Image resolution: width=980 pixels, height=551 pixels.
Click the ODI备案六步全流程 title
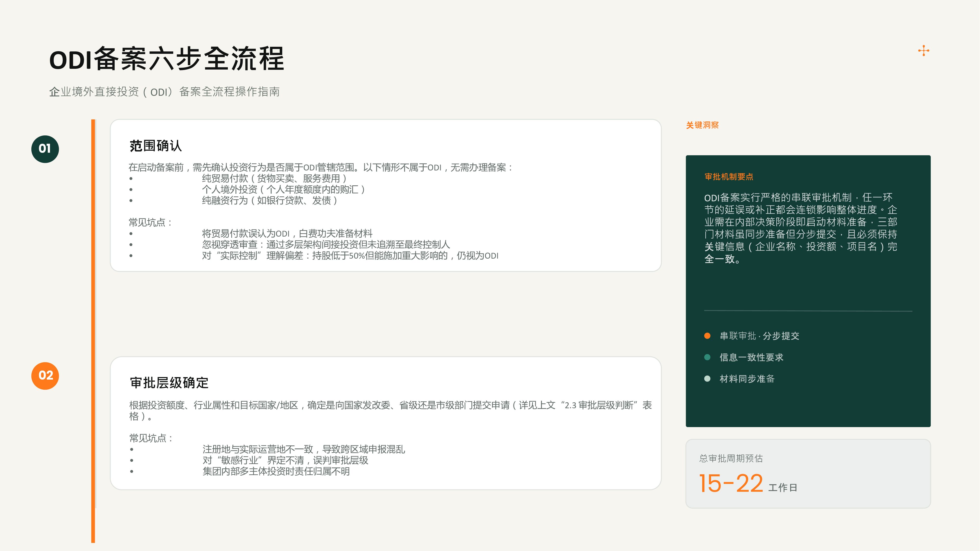[x=167, y=59]
